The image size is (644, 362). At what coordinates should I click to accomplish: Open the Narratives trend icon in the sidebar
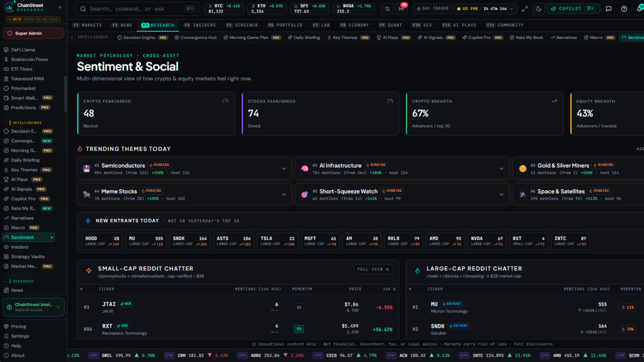6,218
